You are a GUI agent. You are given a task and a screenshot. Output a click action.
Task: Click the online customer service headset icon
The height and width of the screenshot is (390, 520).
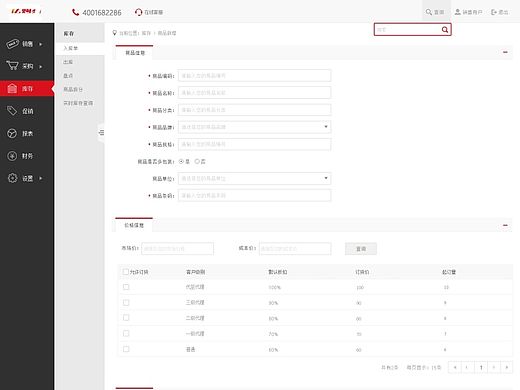click(138, 12)
